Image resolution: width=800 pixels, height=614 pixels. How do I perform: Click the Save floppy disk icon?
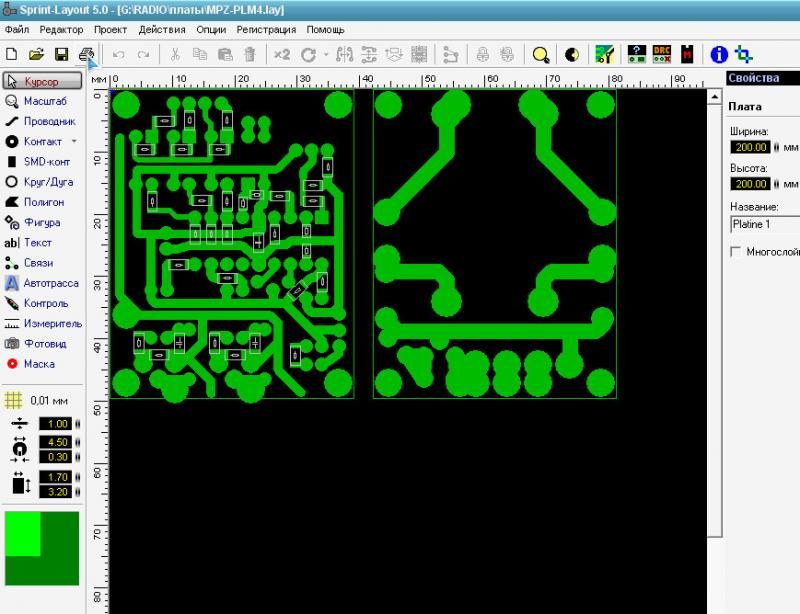62,55
